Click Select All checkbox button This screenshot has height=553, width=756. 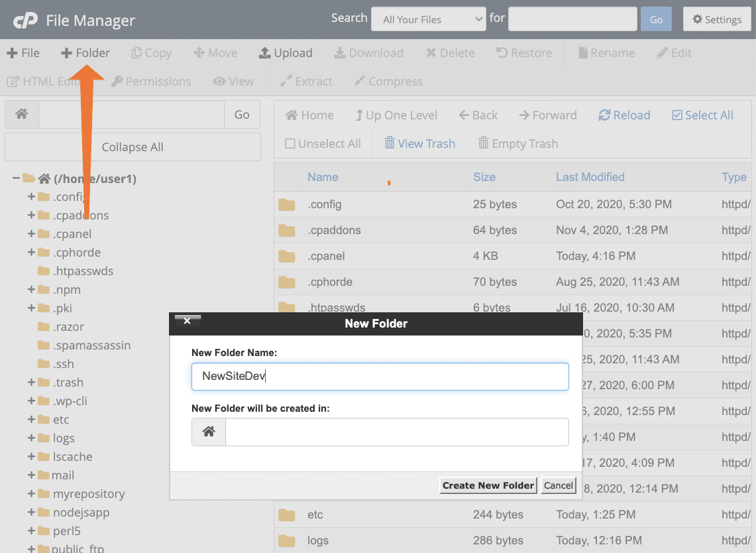[702, 115]
